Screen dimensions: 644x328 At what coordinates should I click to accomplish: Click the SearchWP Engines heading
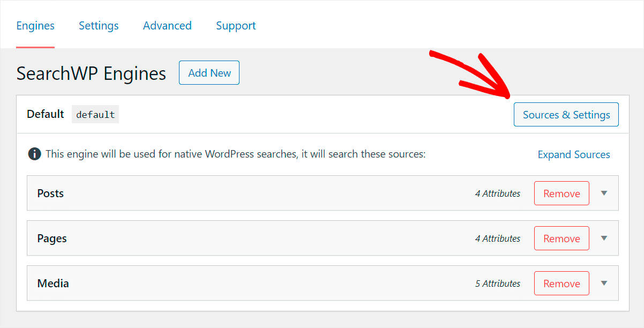tap(91, 73)
